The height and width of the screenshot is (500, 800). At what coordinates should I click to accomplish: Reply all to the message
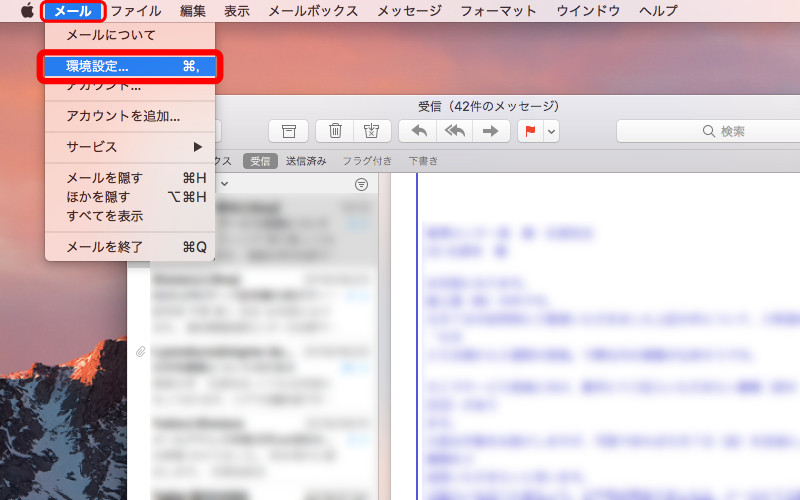455,131
